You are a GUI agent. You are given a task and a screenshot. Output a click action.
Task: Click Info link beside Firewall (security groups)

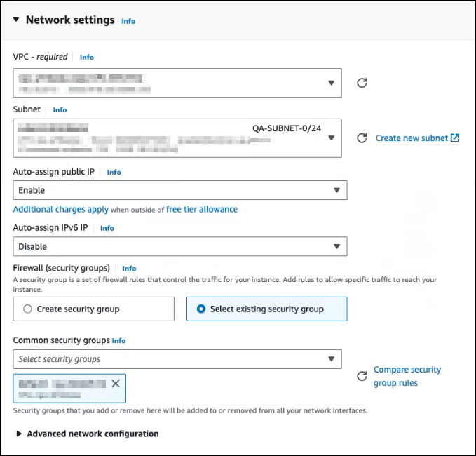129,268
